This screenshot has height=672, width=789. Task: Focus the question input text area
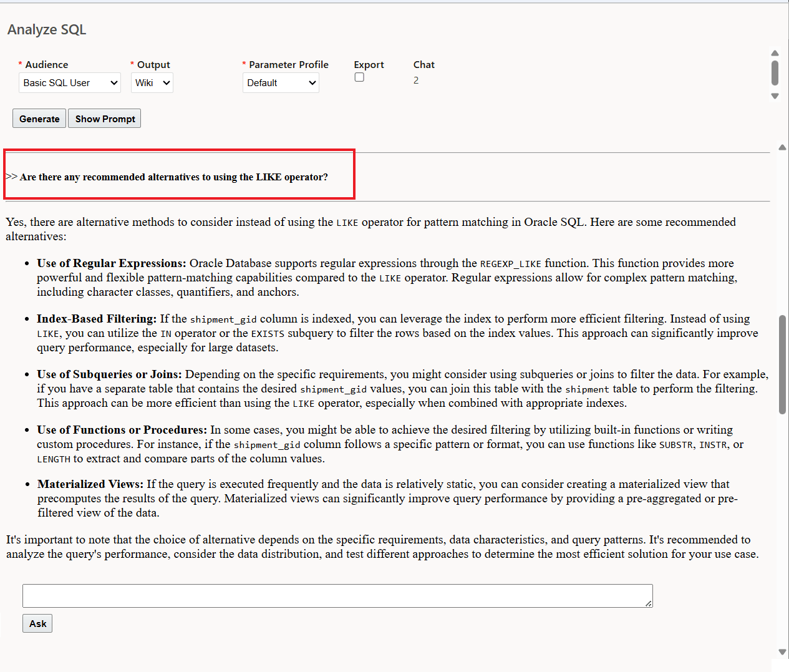[337, 596]
